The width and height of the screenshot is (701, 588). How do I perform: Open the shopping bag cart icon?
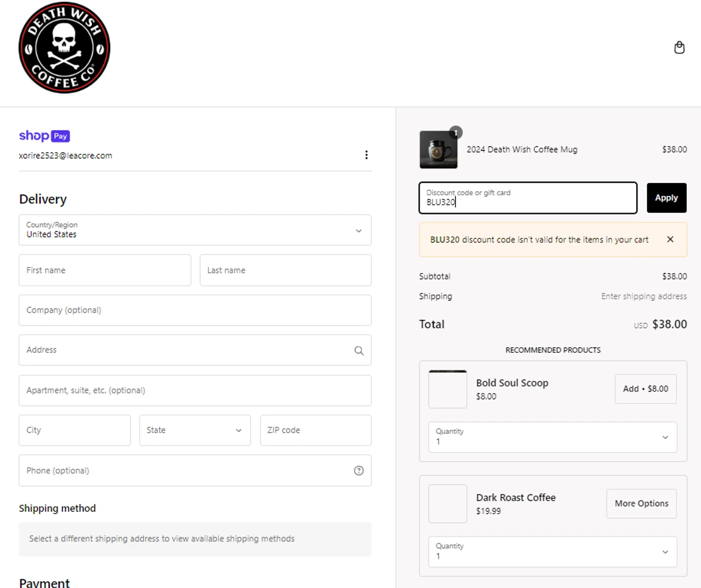(680, 48)
